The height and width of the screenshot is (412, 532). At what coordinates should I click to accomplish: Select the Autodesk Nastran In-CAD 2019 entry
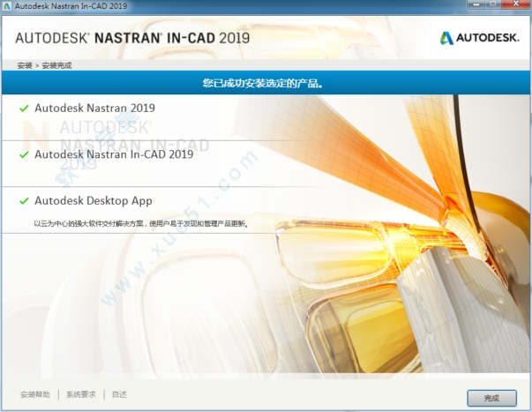pos(114,154)
